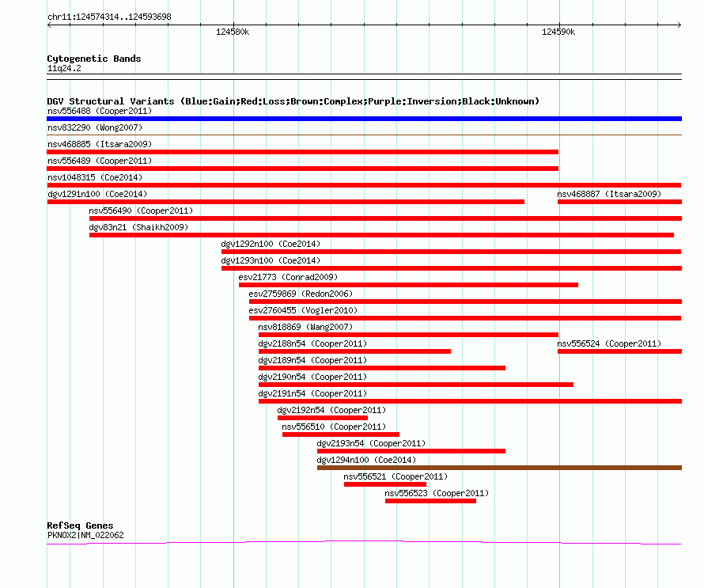Click the 124590k ruler tick label
Screen dimensions: 704x588
pos(558,32)
